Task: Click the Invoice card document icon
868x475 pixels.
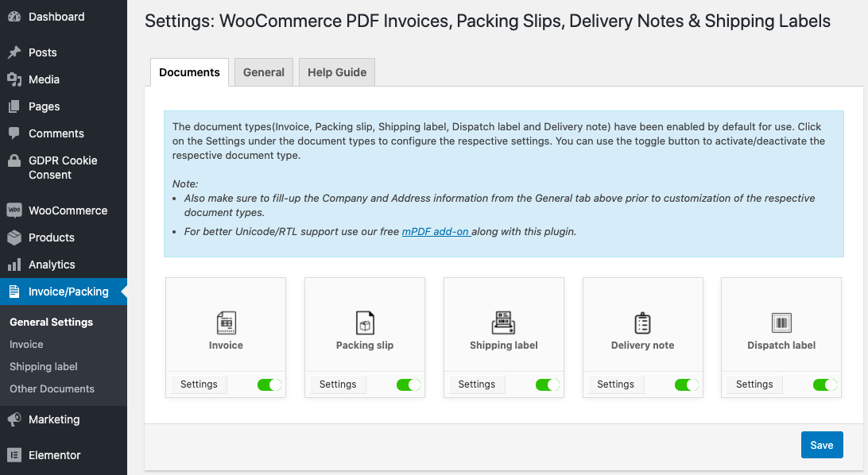Action: [226, 323]
